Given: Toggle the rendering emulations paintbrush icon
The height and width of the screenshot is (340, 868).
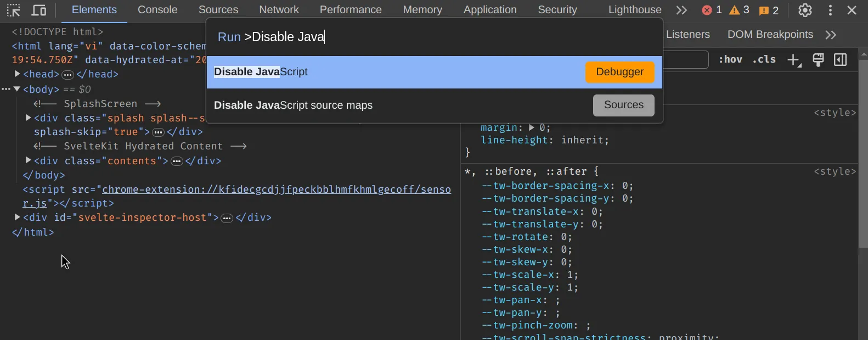Looking at the screenshot, I should click(x=818, y=60).
